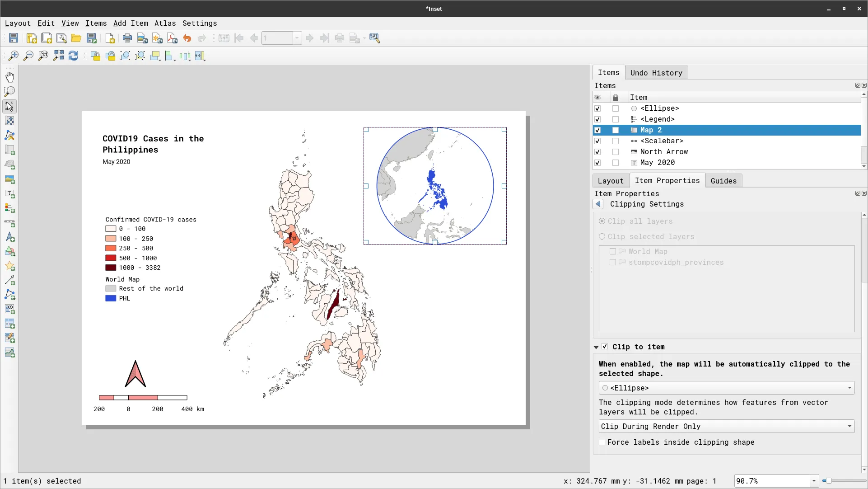This screenshot has height=489, width=868.
Task: Activate the Move item content tool
Action: point(10,121)
